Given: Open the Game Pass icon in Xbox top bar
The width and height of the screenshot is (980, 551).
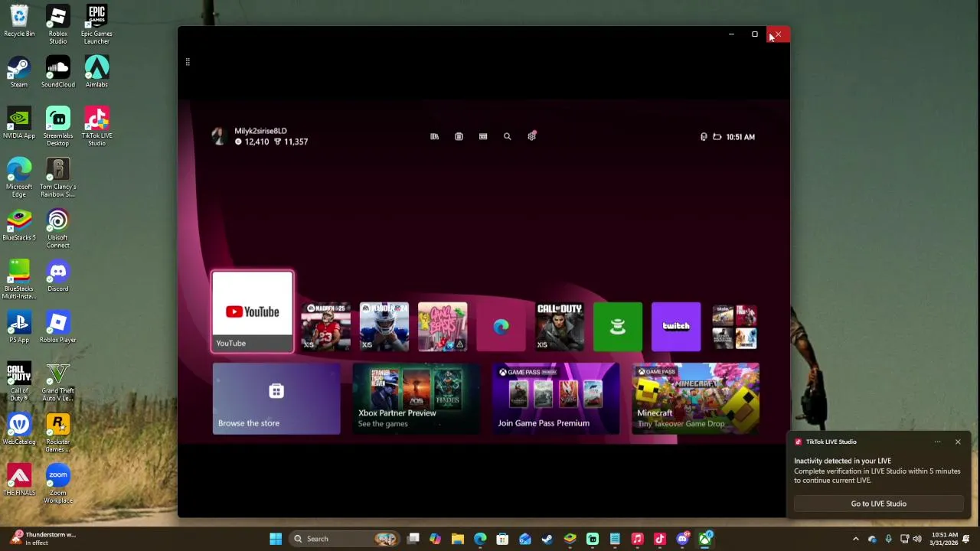Looking at the screenshot, I should 483,136.
